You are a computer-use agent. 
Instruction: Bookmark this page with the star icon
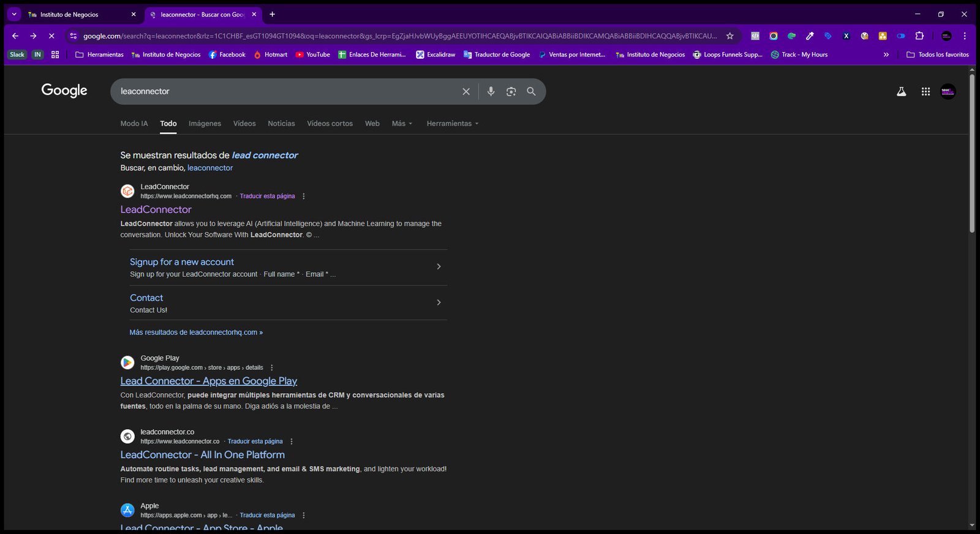[x=729, y=36]
